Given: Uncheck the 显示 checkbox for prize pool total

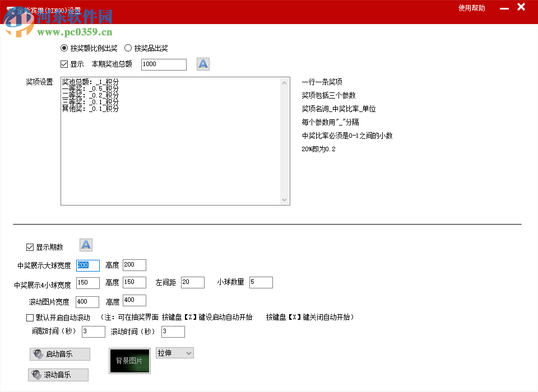Looking at the screenshot, I should point(64,64).
